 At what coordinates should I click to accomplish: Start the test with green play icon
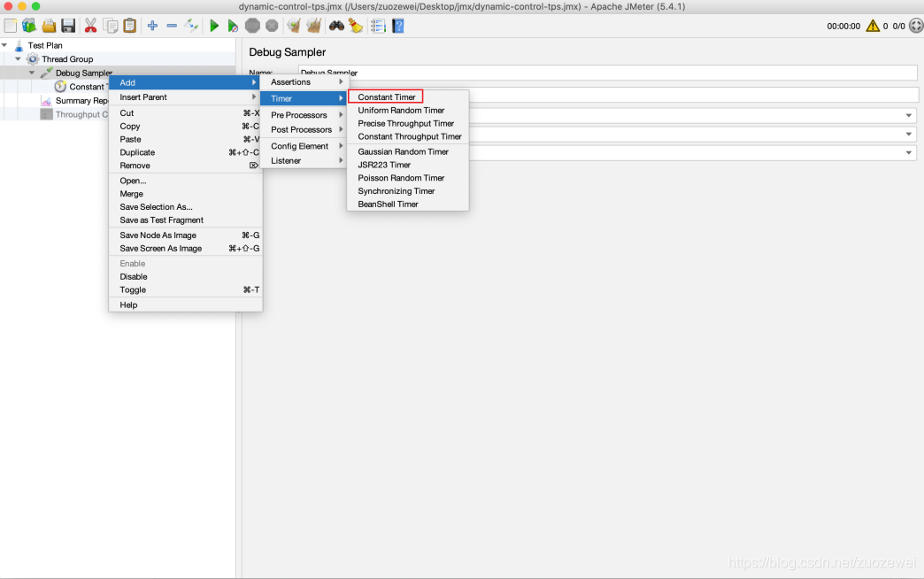click(214, 26)
